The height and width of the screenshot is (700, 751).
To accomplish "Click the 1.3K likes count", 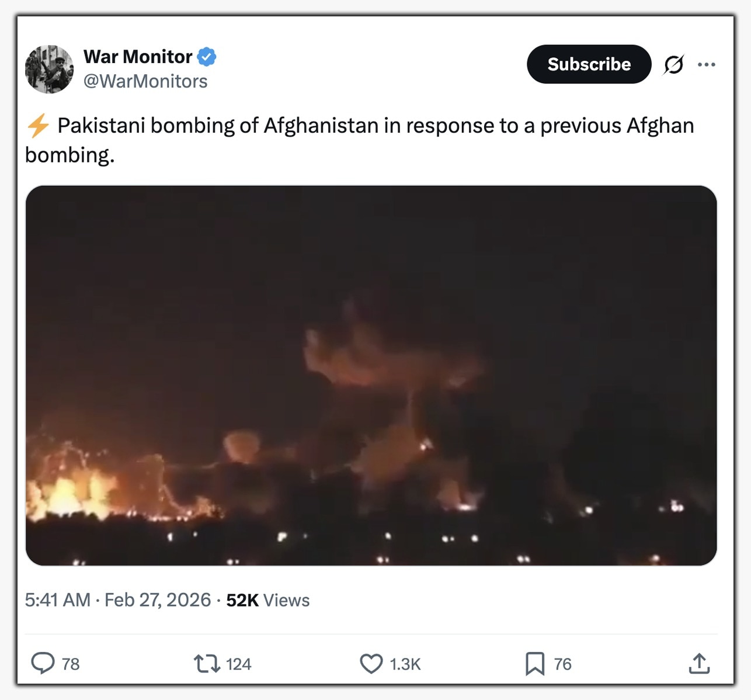I will pos(405,664).
